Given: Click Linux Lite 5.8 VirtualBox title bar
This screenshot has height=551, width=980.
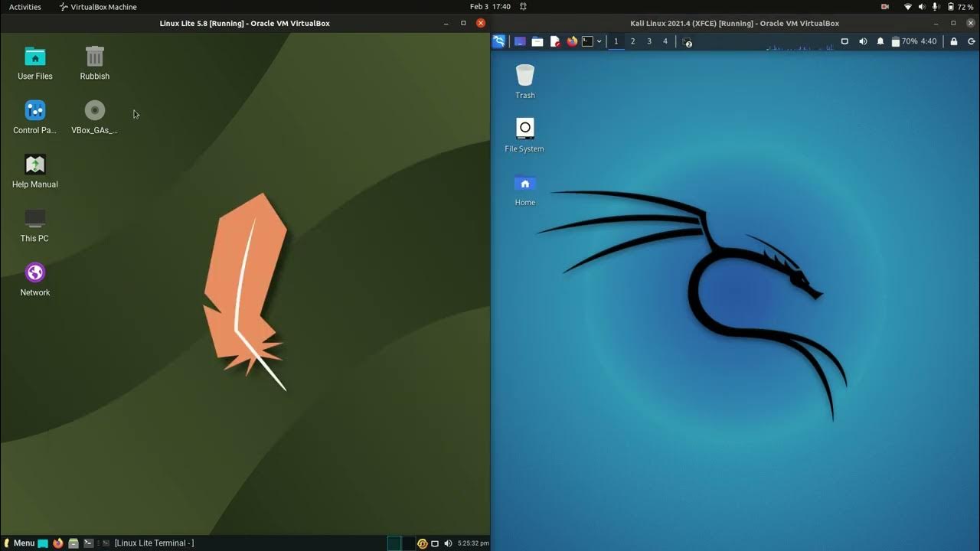Looking at the screenshot, I should (x=244, y=23).
